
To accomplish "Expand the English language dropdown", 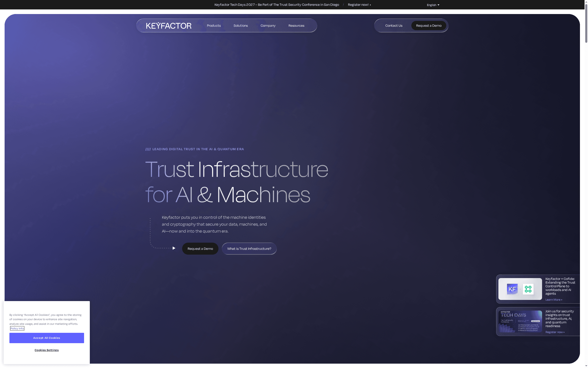I will [x=433, y=5].
